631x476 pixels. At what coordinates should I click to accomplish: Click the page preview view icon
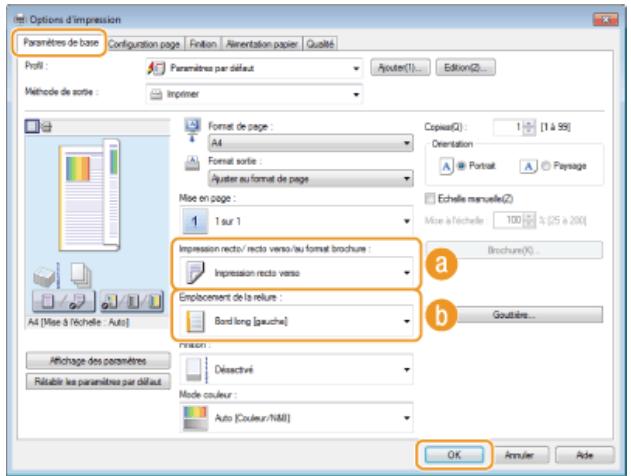[x=32, y=127]
